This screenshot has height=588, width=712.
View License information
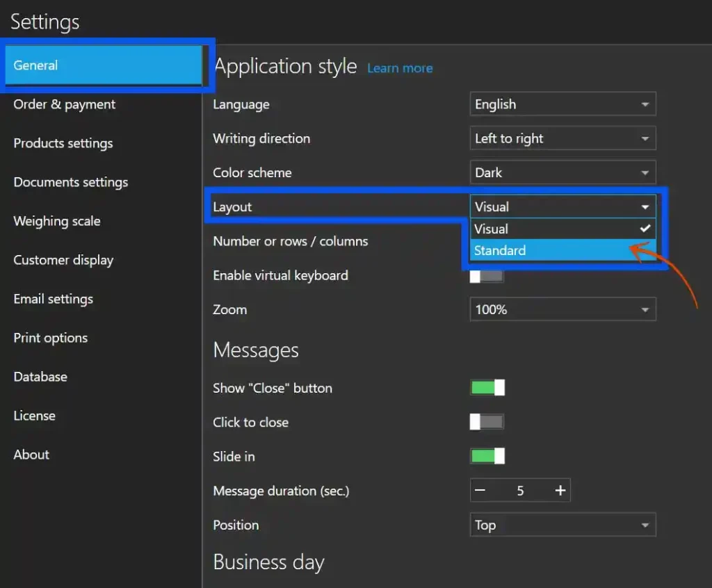click(34, 416)
